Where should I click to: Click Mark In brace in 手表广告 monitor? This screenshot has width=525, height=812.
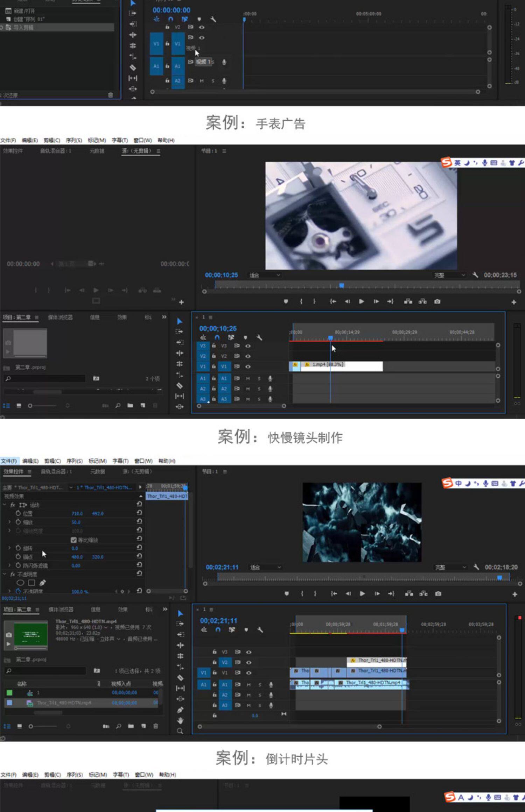coord(301,301)
